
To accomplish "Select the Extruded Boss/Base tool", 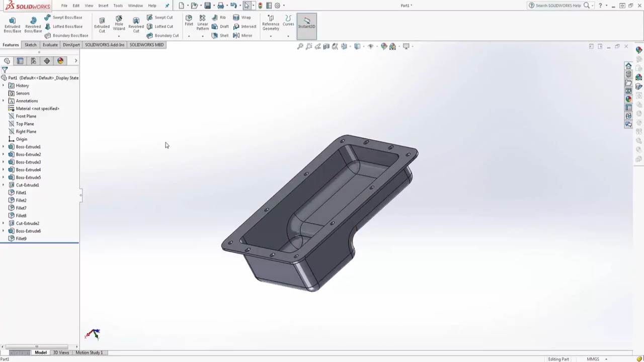I will tap(12, 24).
